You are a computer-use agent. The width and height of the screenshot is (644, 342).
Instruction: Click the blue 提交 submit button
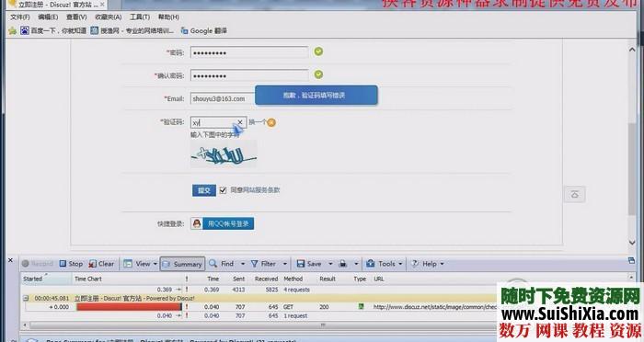[204, 190]
